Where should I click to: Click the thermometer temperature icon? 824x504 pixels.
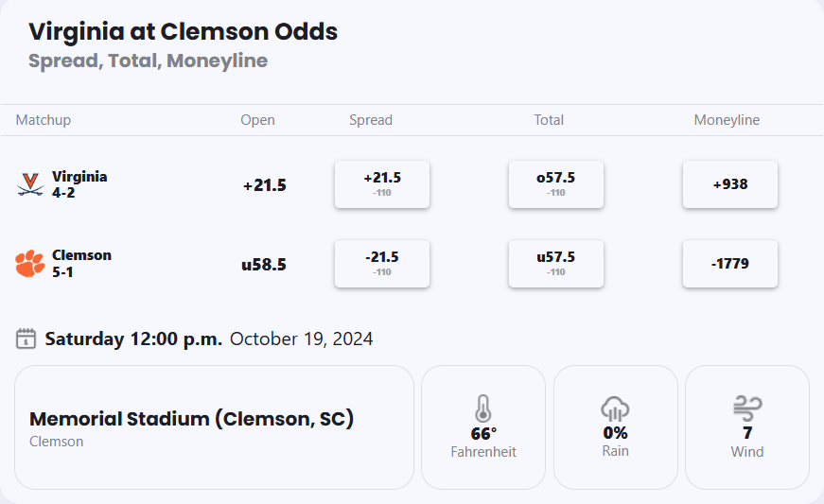tap(483, 408)
